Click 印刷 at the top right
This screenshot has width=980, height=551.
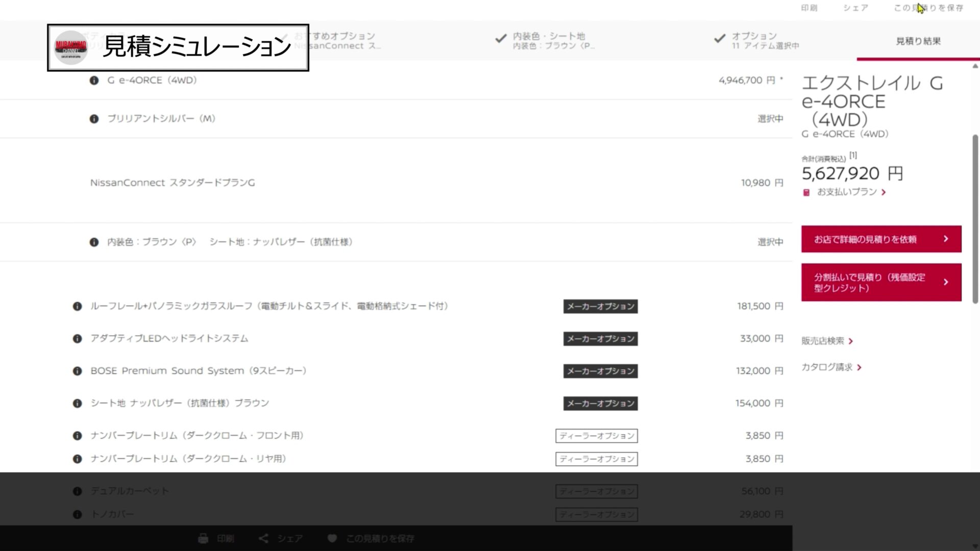point(810,8)
